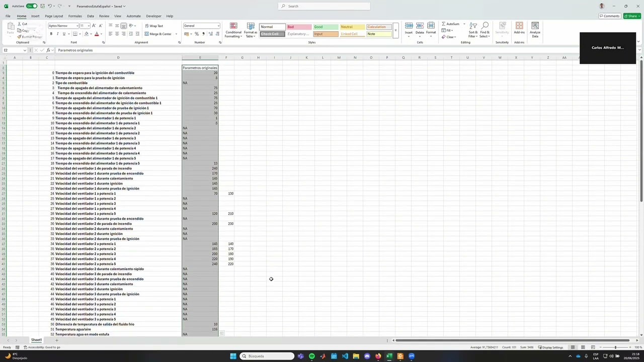The height and width of the screenshot is (362, 644).
Task: Open Conditional Formatting
Action: click(233, 30)
